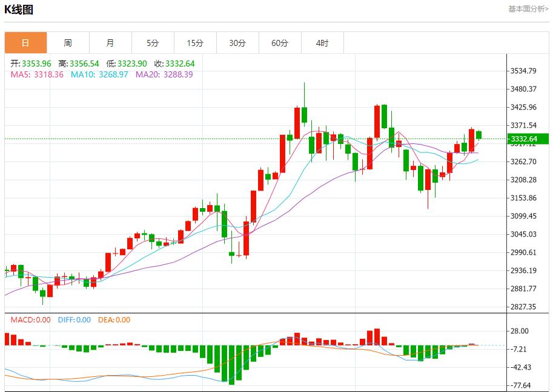Click the MA20 indicator value label

pos(164,74)
